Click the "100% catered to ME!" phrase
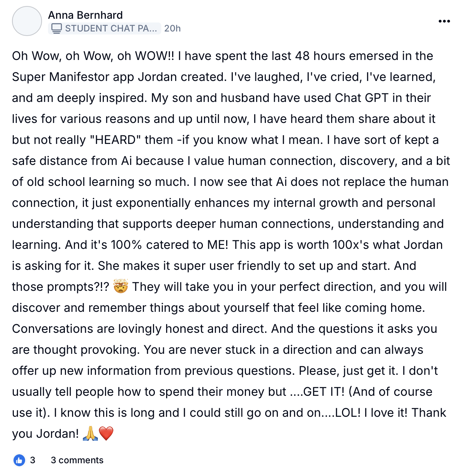This screenshot has height=476, width=462. [169, 245]
